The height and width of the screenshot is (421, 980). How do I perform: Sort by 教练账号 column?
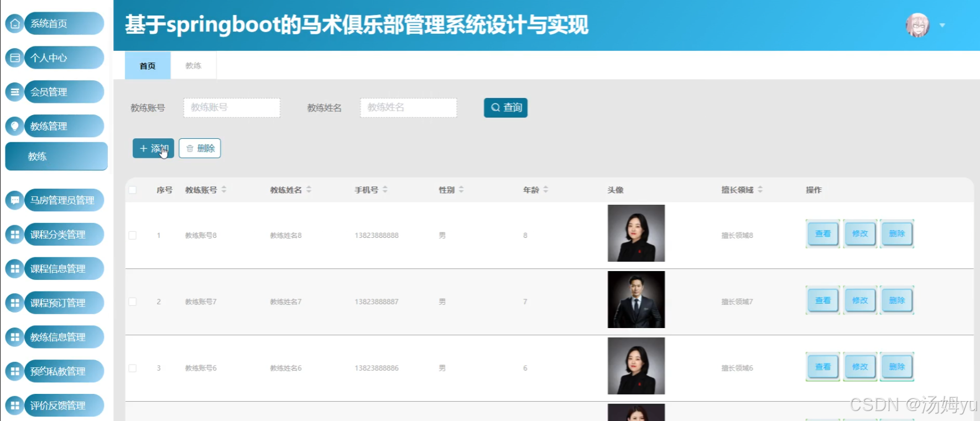point(224,190)
